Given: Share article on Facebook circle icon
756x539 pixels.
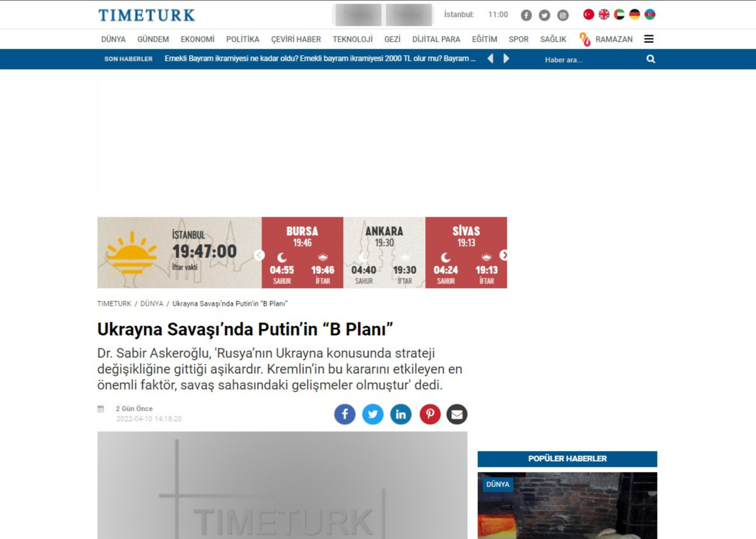Looking at the screenshot, I should click(345, 414).
